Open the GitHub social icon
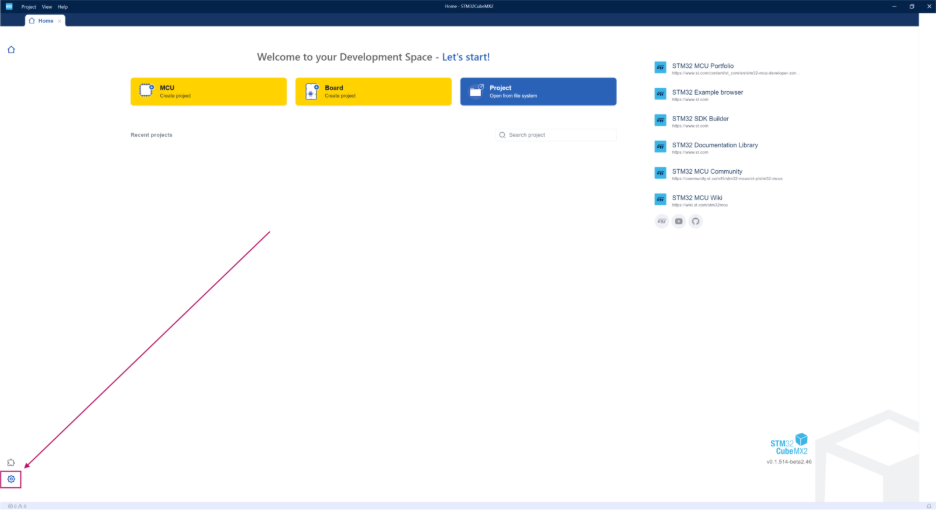936x510 pixels. click(x=695, y=221)
